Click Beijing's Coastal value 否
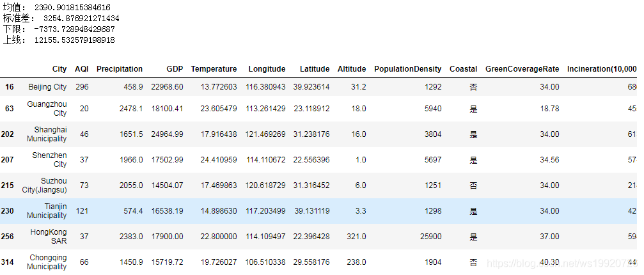This screenshot has width=644, height=275. tap(473, 87)
